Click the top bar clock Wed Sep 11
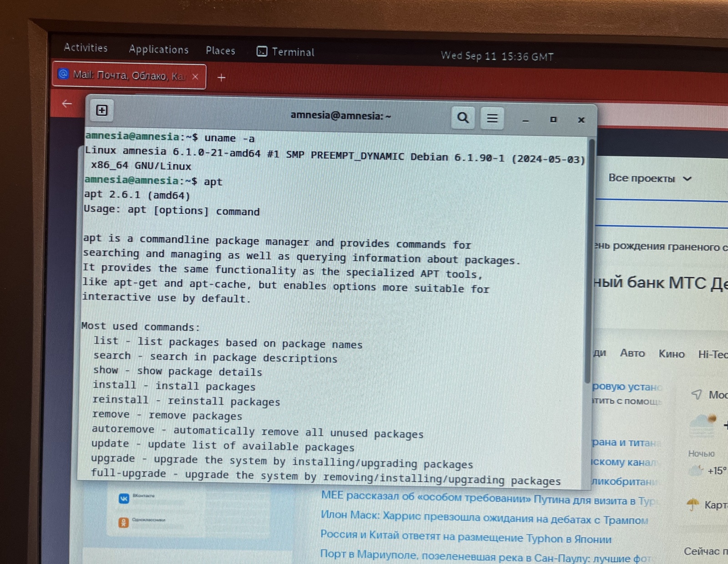728x564 pixels. pyautogui.click(x=497, y=56)
